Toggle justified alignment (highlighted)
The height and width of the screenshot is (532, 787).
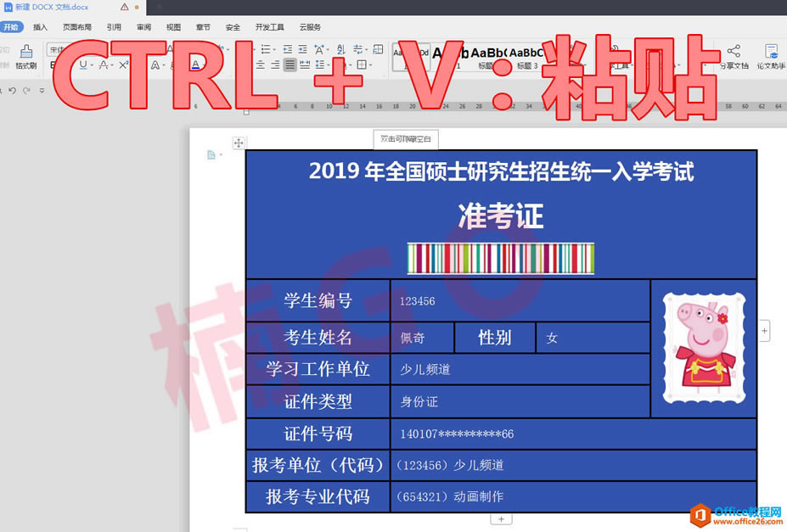click(290, 64)
